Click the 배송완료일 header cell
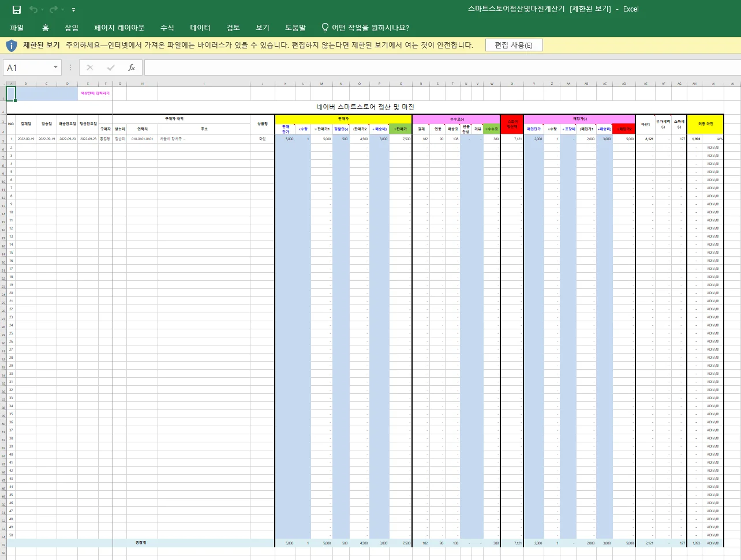Viewport: 741px width, 560px height. coord(68,124)
